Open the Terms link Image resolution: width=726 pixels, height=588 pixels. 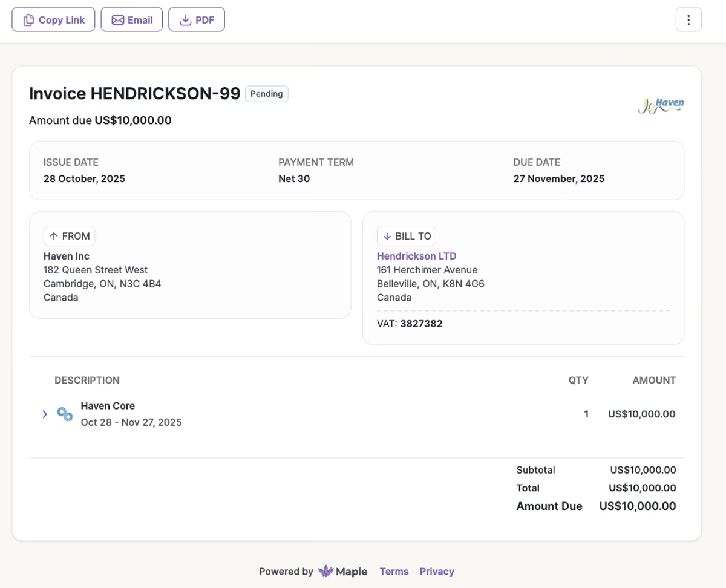pos(394,572)
